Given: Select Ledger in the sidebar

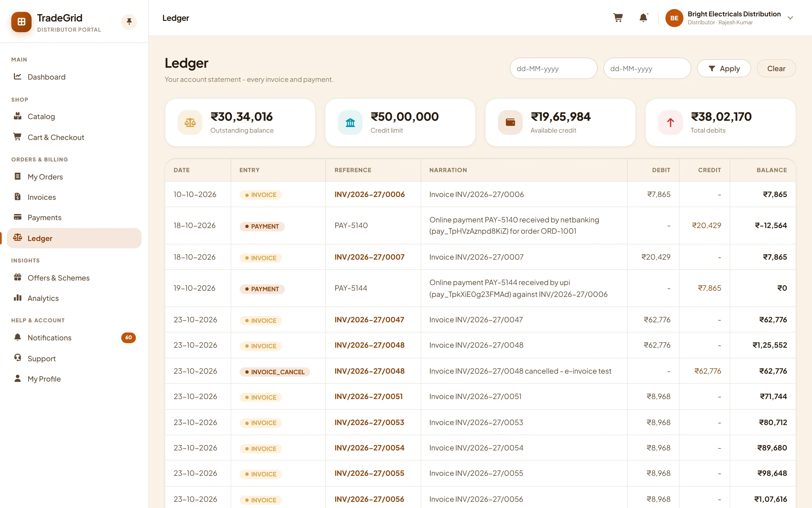Looking at the screenshot, I should [74, 238].
